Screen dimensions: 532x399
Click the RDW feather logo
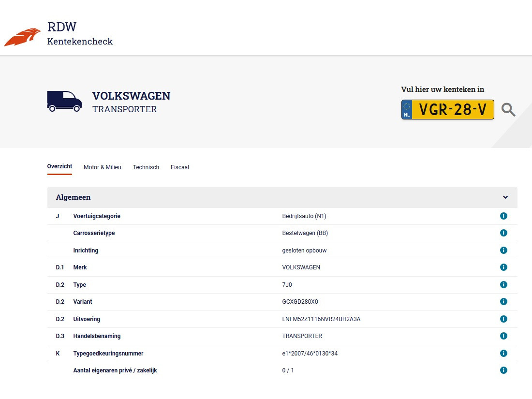[22, 37]
